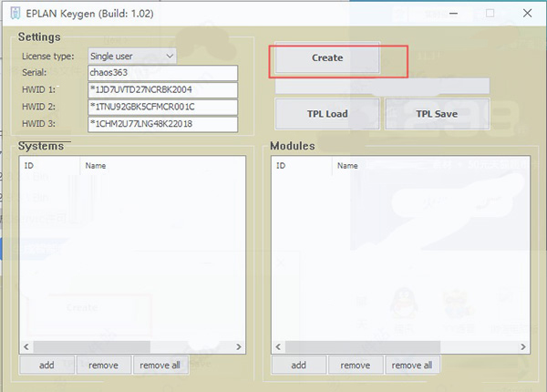This screenshot has height=392, width=547.
Task: Click the Create button
Action: [327, 58]
